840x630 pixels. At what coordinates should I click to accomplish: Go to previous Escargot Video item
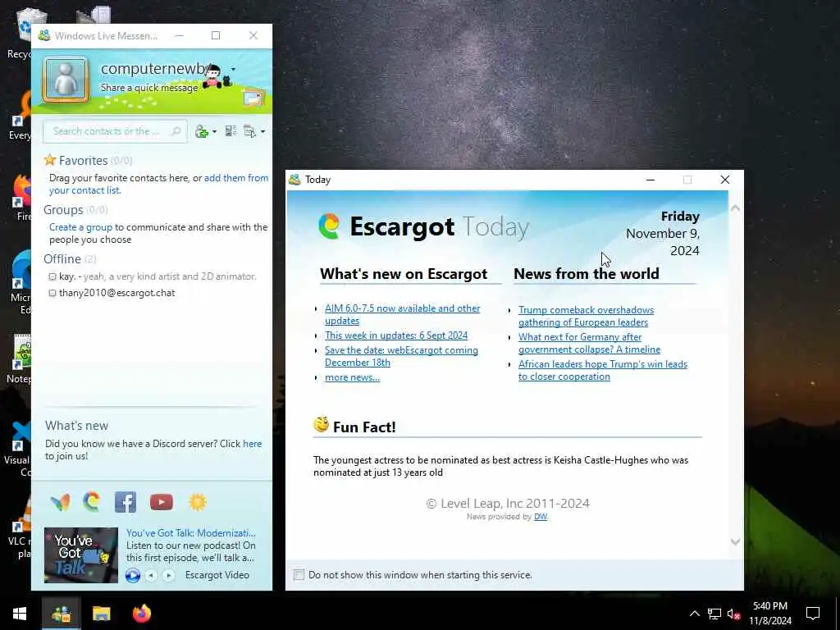point(152,575)
